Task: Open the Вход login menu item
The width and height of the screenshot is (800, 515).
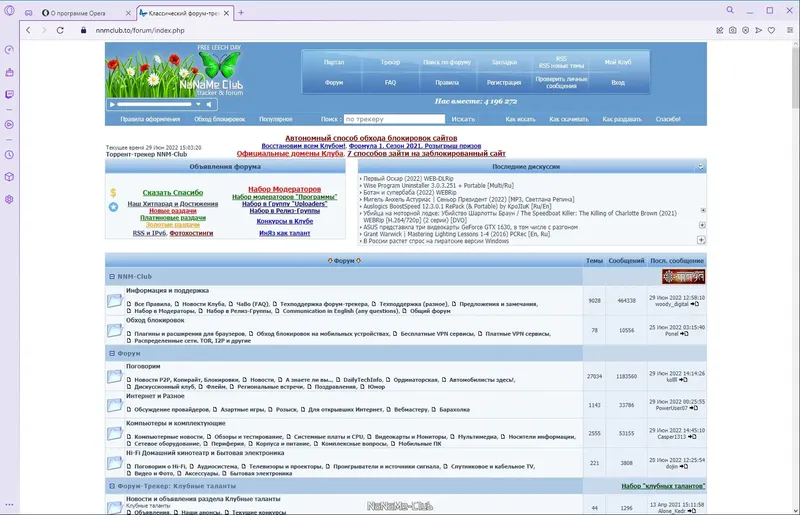Action: click(x=618, y=83)
